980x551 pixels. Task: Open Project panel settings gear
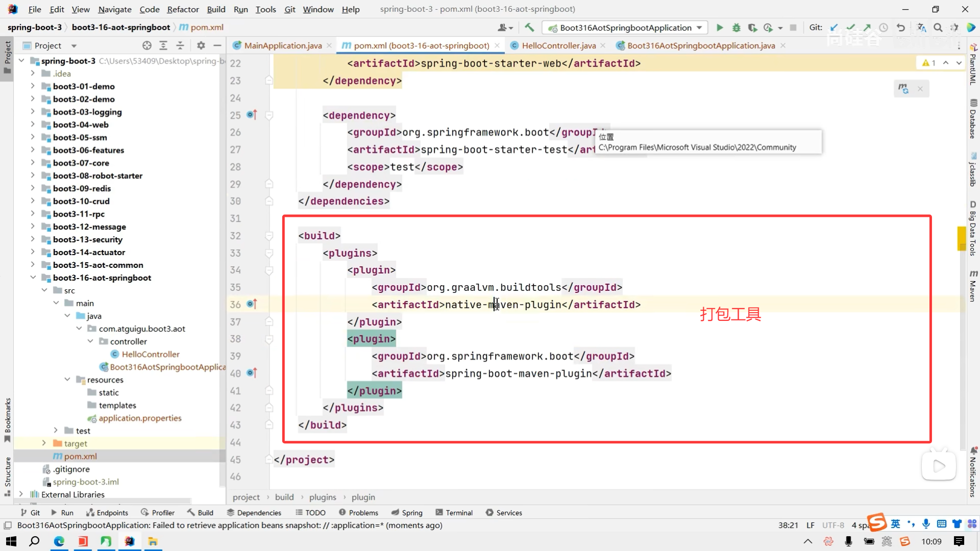[x=201, y=45]
